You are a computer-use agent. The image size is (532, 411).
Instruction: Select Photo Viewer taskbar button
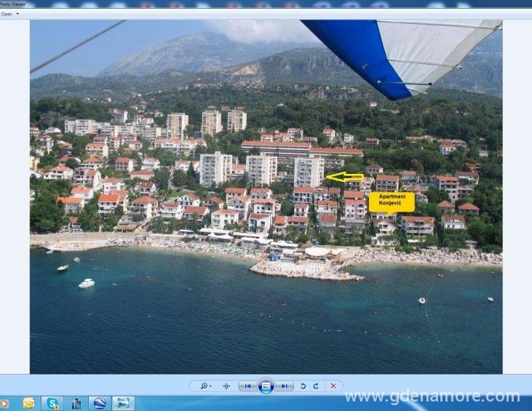click(124, 404)
